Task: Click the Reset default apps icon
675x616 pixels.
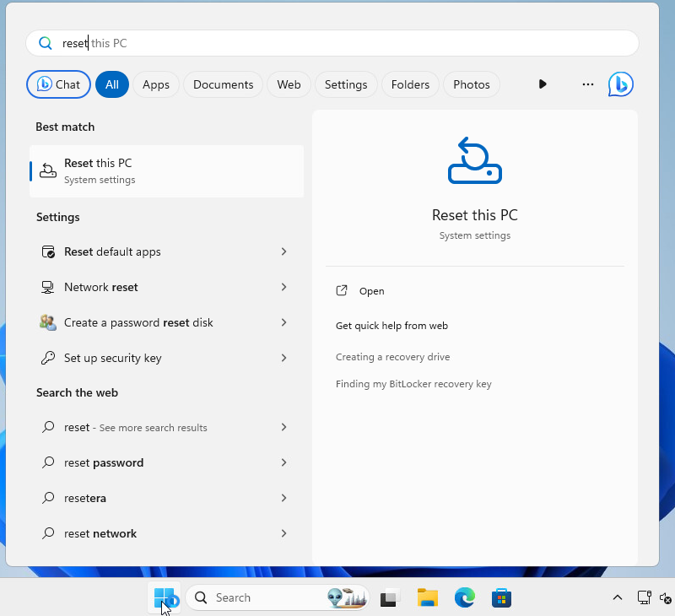Action: tap(48, 251)
